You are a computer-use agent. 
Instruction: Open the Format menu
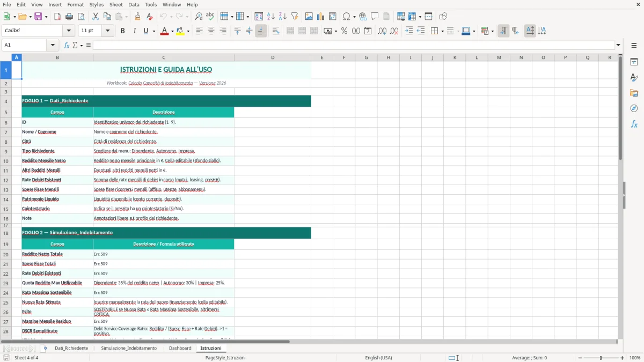75,4
